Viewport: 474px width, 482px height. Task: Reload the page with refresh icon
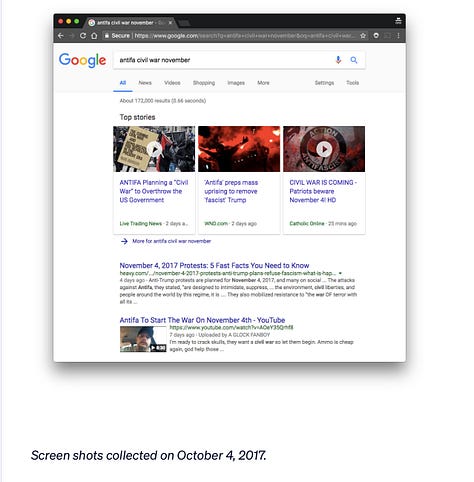[x=83, y=36]
